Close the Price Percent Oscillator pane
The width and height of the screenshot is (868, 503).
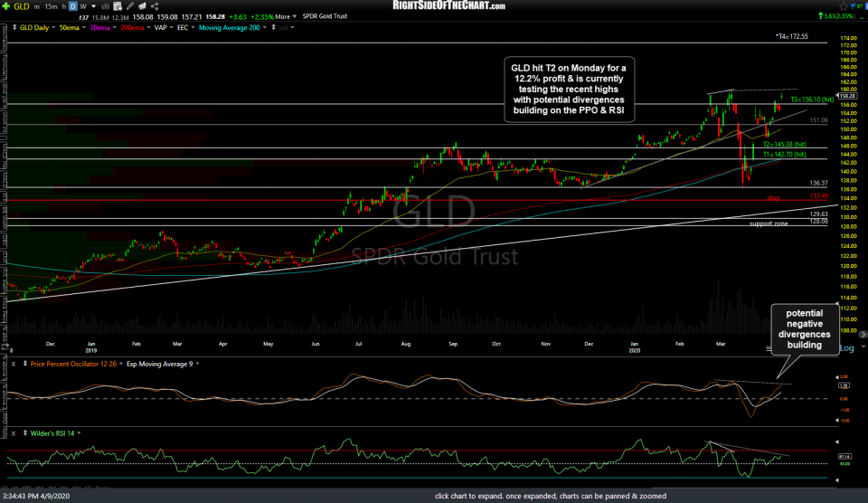tap(14, 364)
